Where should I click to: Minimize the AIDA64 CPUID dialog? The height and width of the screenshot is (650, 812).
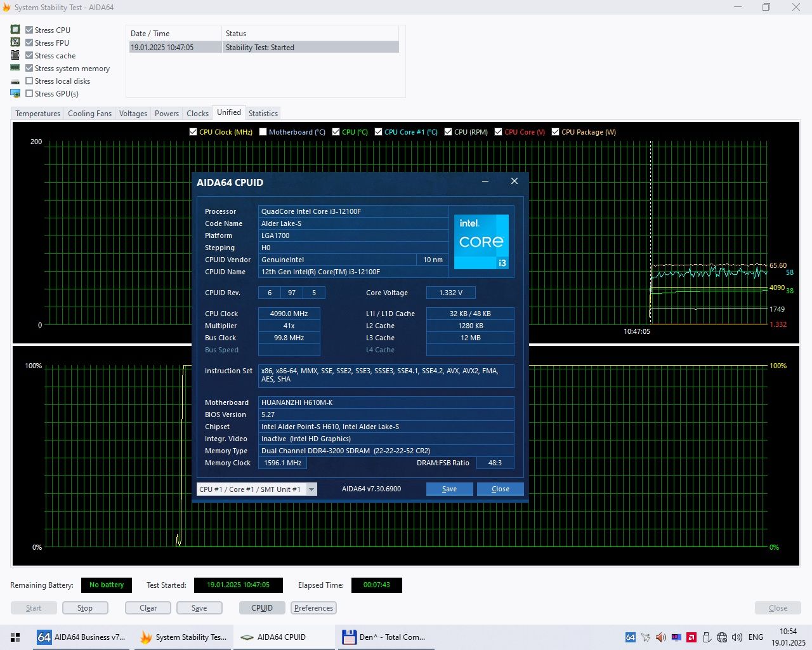[485, 182]
